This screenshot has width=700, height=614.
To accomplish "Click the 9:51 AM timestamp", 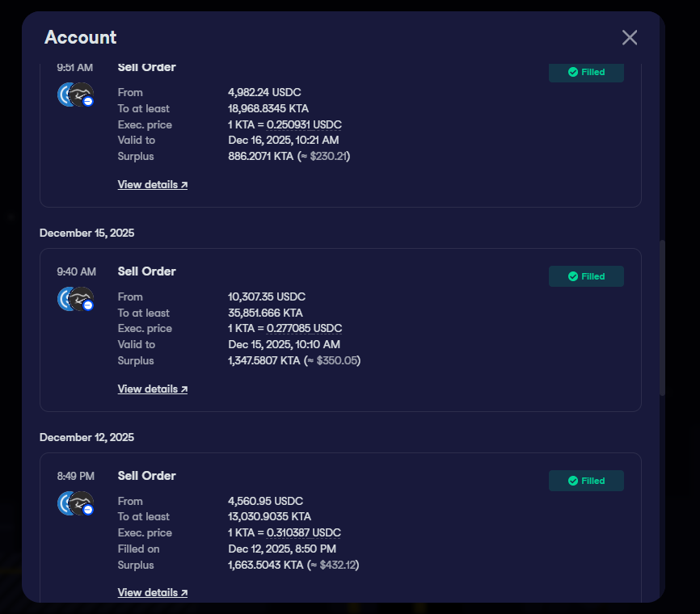I will click(74, 68).
